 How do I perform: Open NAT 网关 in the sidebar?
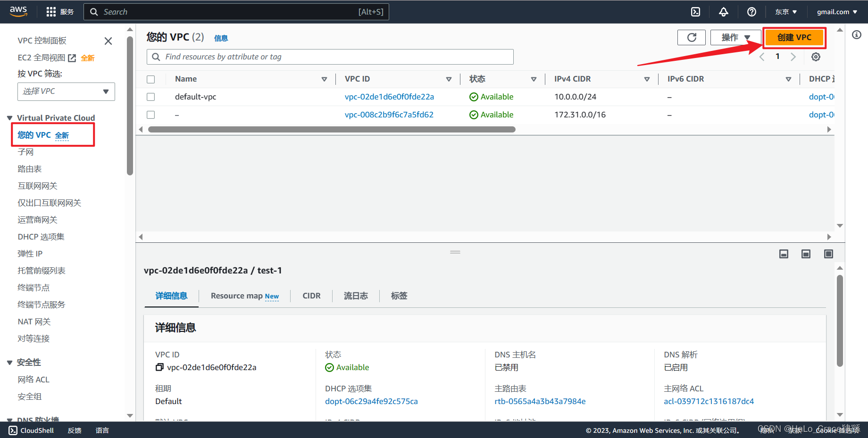point(34,322)
